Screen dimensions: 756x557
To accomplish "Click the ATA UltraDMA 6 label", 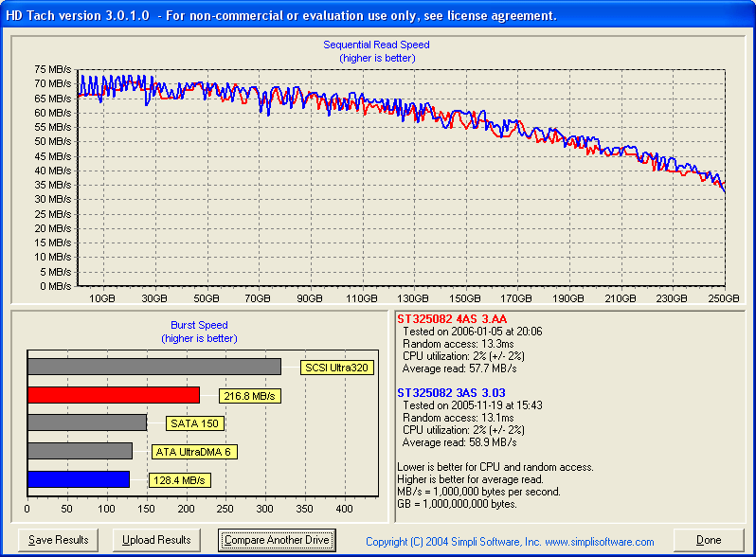I will (194, 452).
